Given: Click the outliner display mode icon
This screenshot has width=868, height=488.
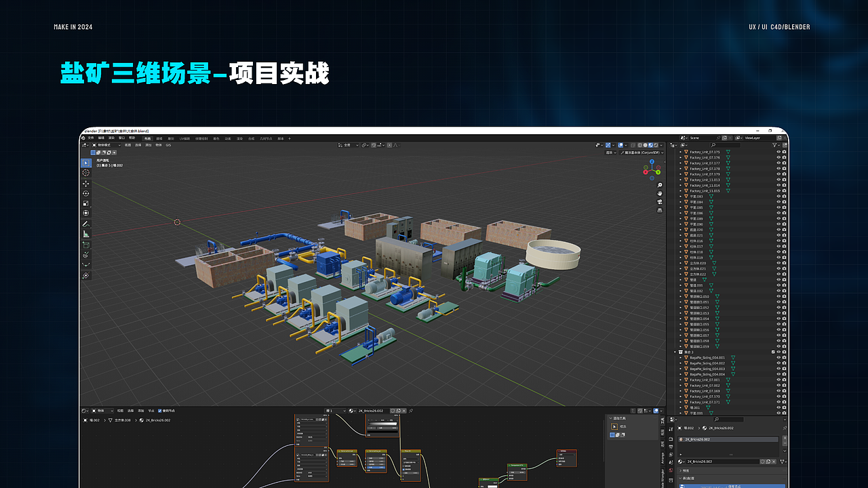Looking at the screenshot, I should (x=685, y=145).
